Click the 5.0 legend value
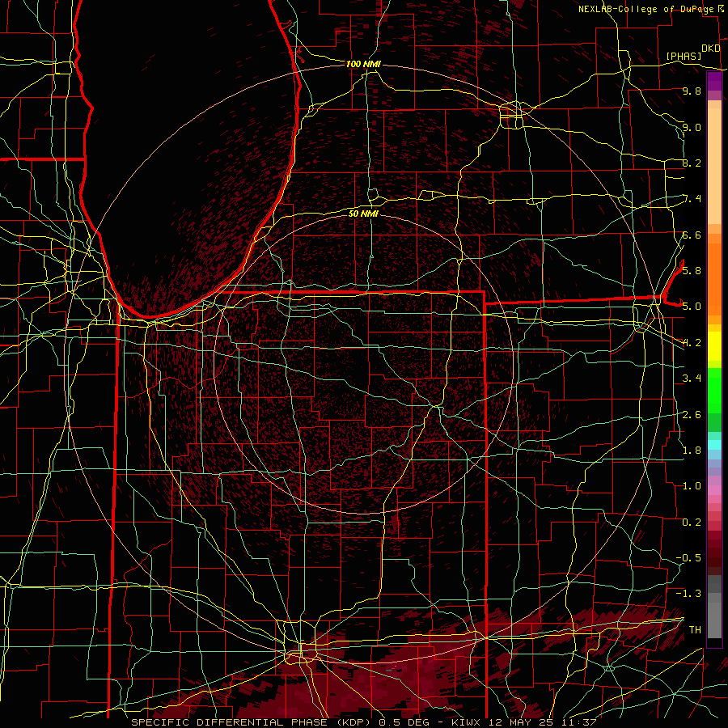 [x=692, y=307]
